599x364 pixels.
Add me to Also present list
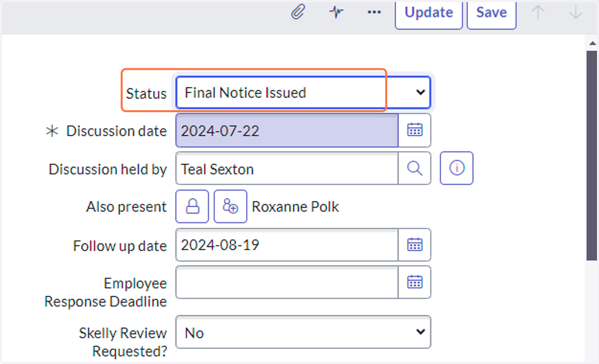231,206
